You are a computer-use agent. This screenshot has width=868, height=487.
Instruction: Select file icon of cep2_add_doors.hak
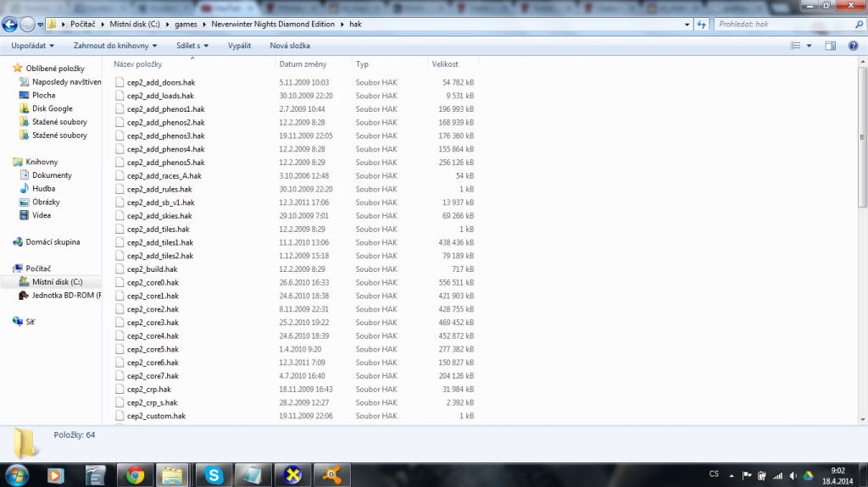(x=120, y=82)
